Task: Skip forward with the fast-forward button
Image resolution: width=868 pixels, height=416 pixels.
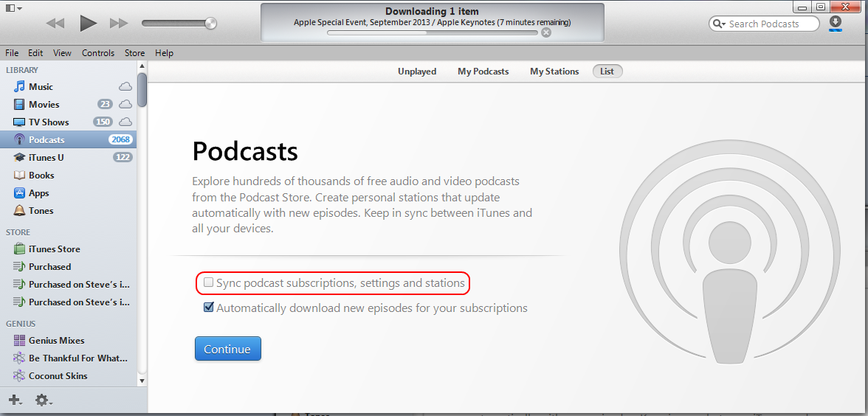Action: tap(118, 24)
